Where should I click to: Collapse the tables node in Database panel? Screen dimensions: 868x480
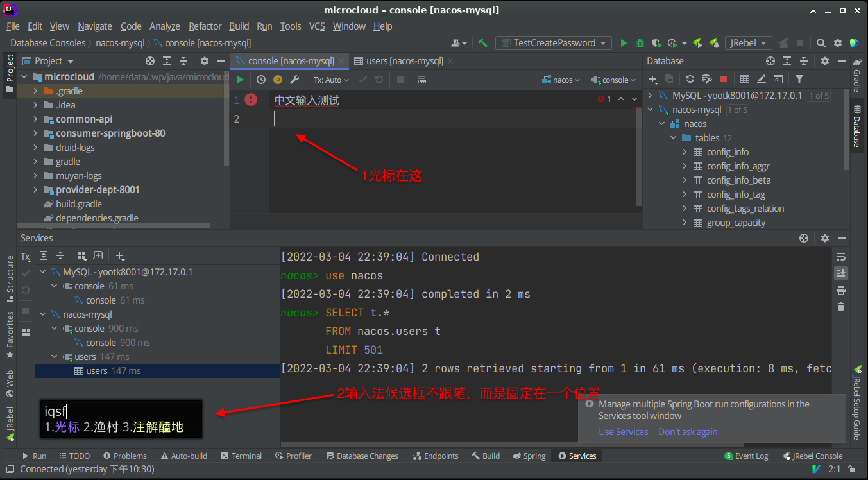click(x=673, y=138)
